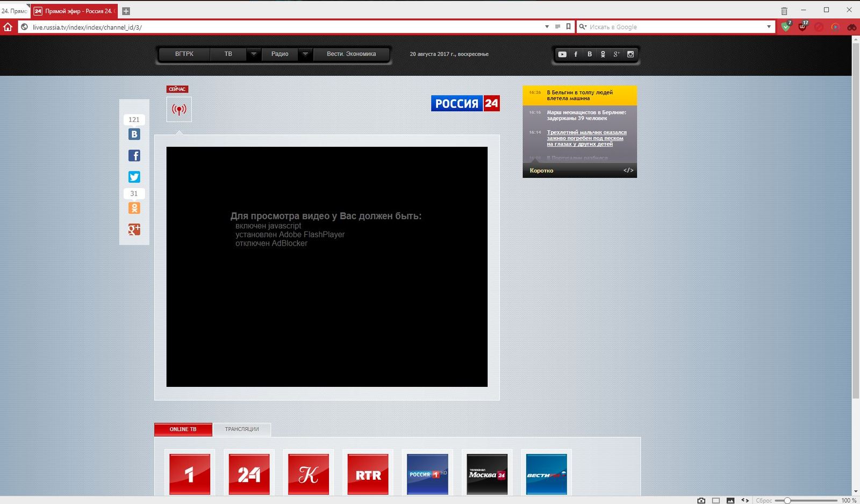Image resolution: width=860 pixels, height=504 pixels.
Task: Reset zoom with the Сброс button
Action: [764, 500]
